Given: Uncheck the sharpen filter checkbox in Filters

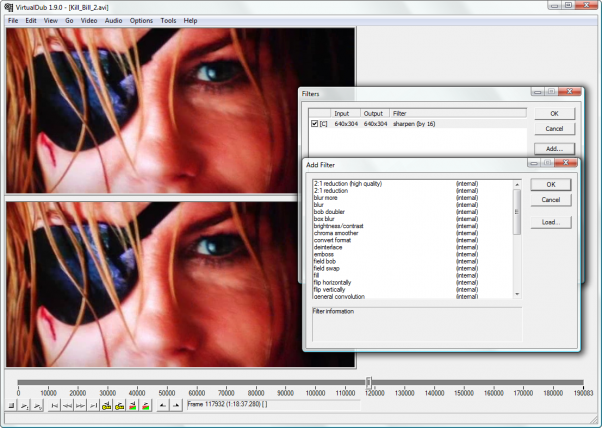Looking at the screenshot, I should tap(314, 124).
